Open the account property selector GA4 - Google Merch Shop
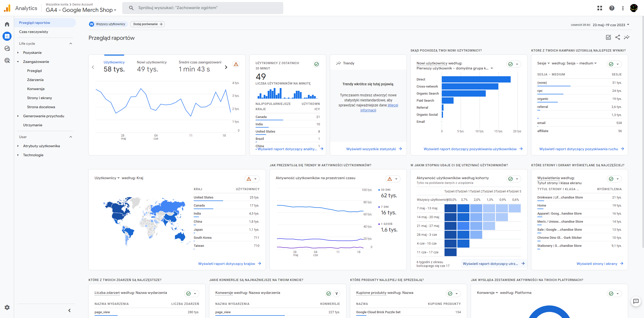 pyautogui.click(x=81, y=10)
